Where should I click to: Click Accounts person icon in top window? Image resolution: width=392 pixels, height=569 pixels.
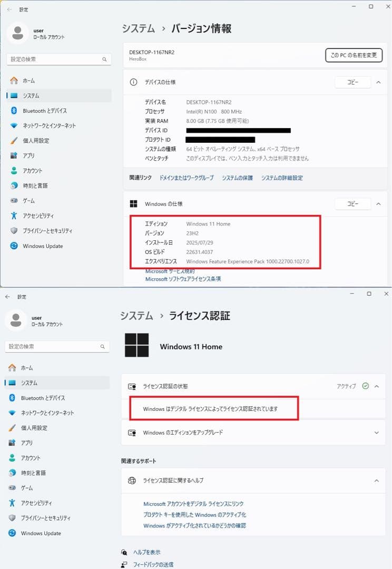(14, 171)
